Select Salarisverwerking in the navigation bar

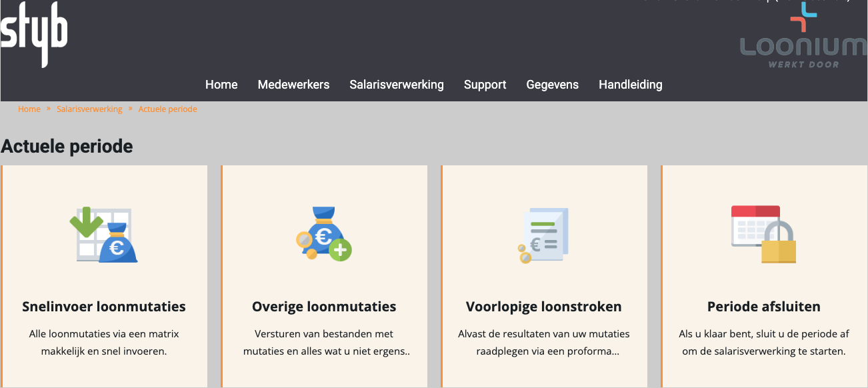(x=397, y=85)
